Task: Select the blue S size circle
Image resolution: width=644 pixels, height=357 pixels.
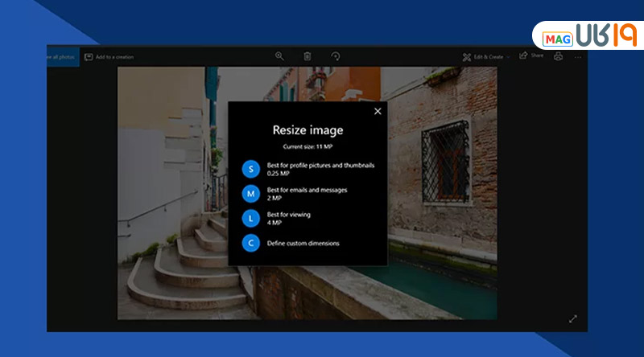Action: tap(251, 169)
